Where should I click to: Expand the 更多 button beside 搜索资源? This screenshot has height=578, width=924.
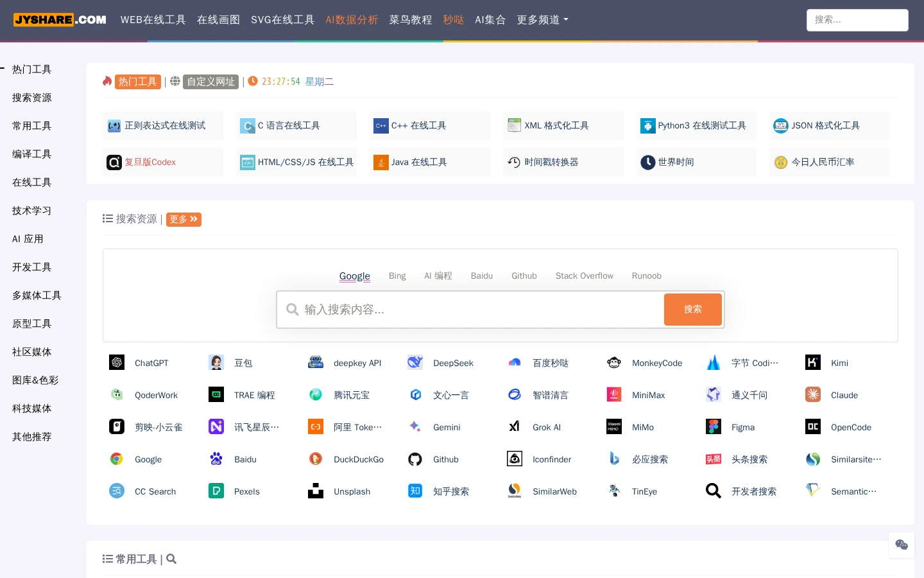(184, 220)
